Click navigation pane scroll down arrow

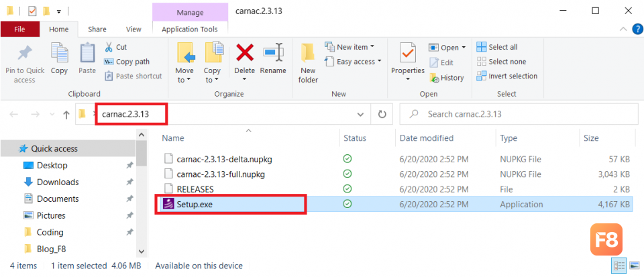point(142,251)
